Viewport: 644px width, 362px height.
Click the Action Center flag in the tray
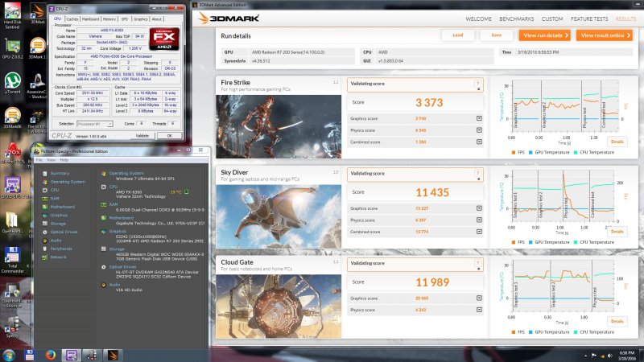[x=594, y=356]
